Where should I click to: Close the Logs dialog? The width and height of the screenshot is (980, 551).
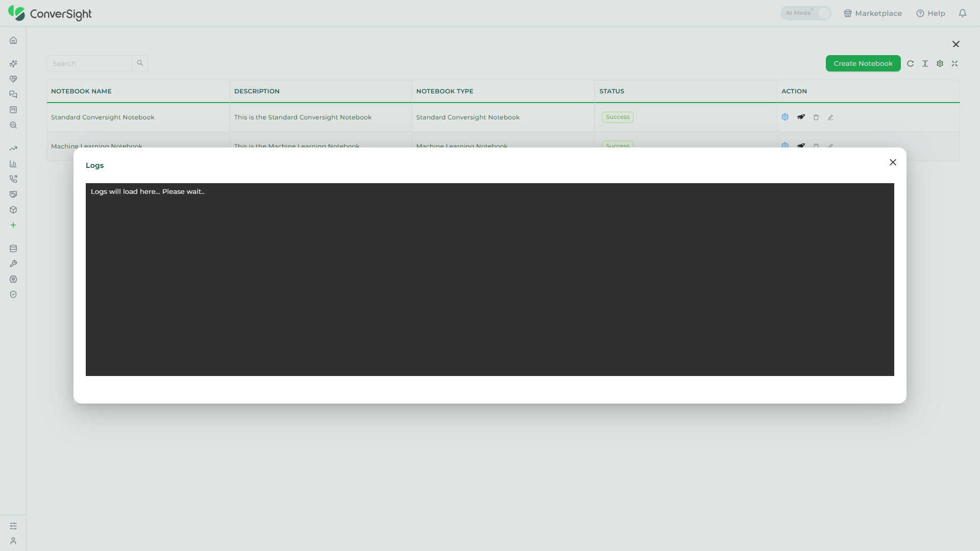893,162
